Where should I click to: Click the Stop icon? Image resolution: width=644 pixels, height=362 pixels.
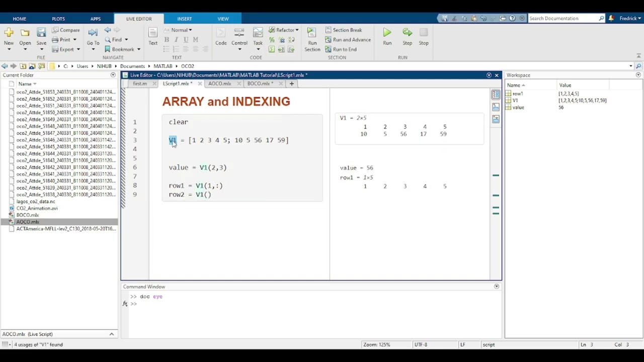click(x=424, y=33)
